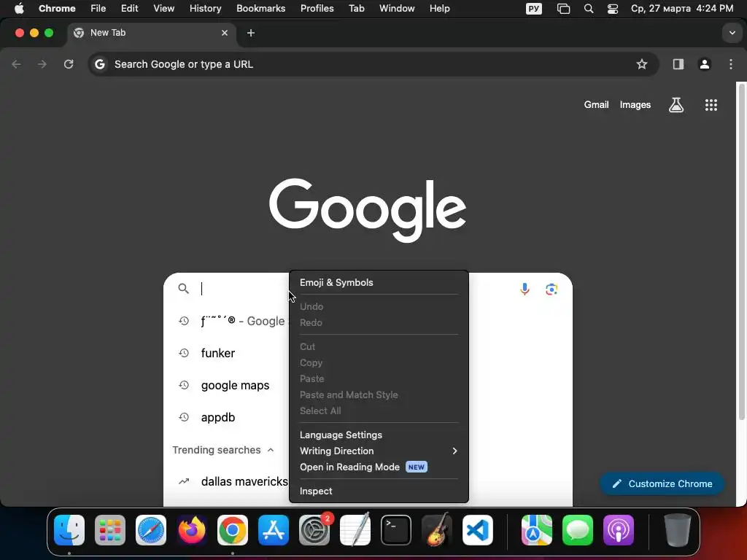The image size is (747, 560).
Task: Open GarageBand from the Dock
Action: (x=437, y=530)
